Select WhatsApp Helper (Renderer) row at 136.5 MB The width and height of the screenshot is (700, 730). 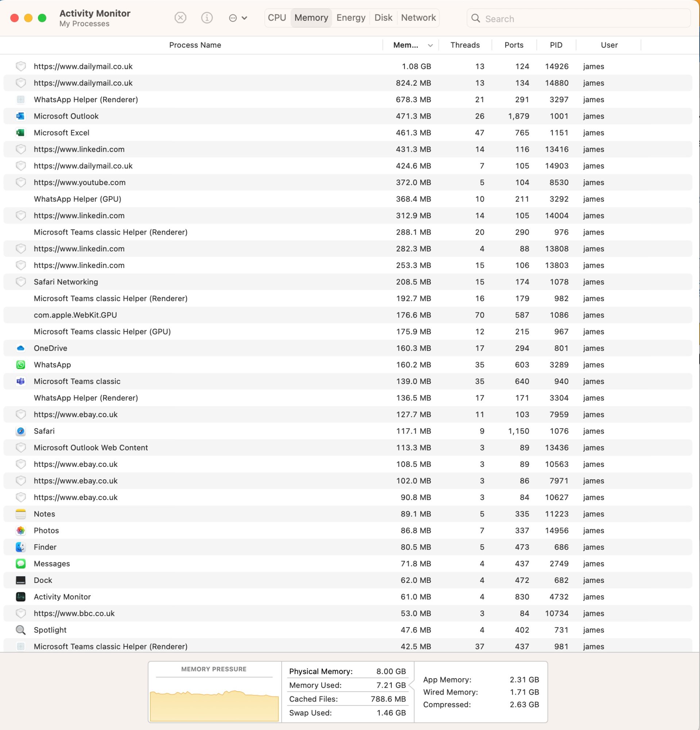348,398
